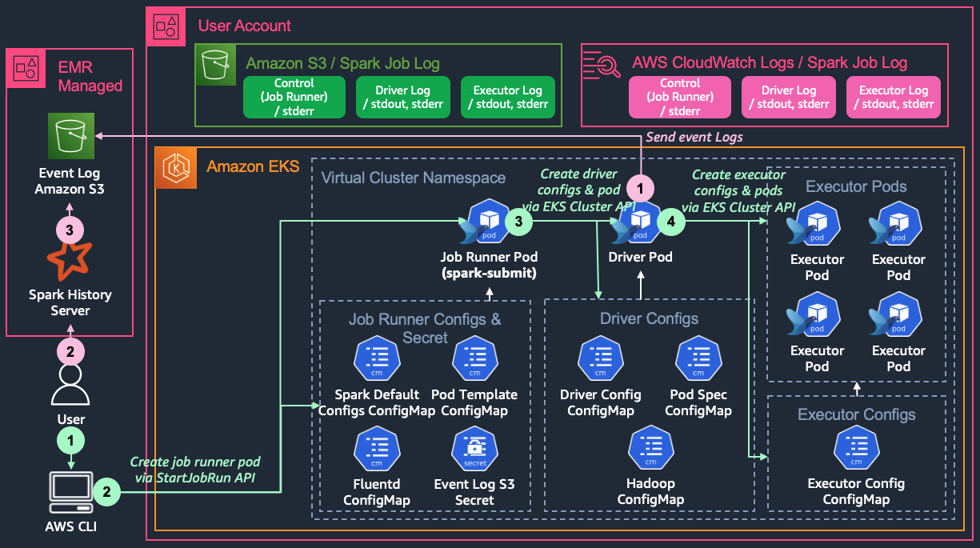Click the 'EMR Managed' heading text
Viewport: 980px width, 548px height.
click(90, 75)
